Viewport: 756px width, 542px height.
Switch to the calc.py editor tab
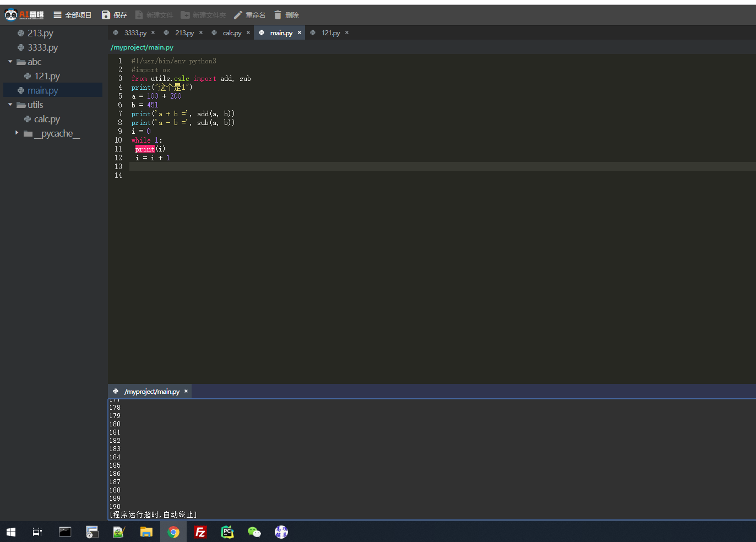pyautogui.click(x=231, y=32)
